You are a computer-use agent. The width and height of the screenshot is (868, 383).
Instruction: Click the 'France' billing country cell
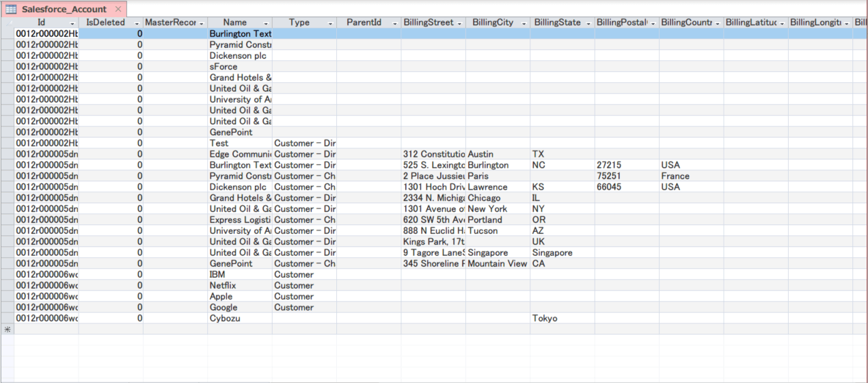(691, 176)
